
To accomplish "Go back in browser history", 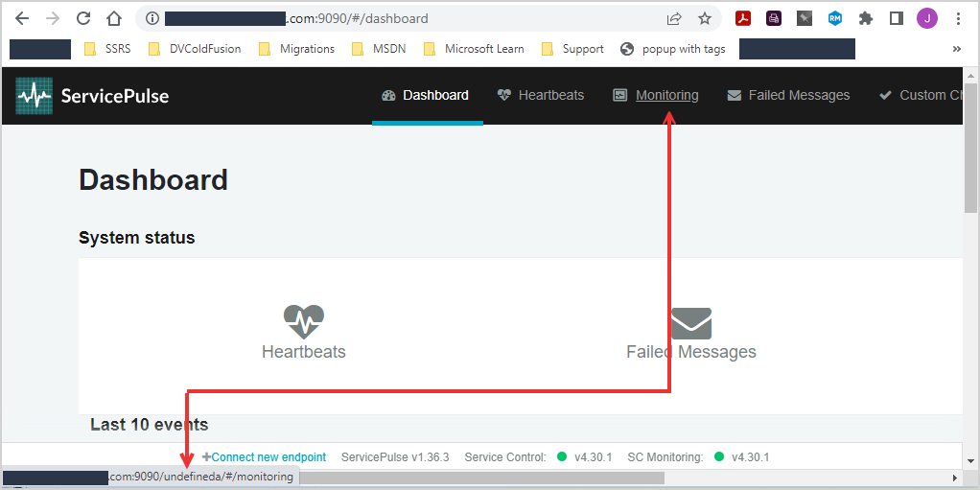I will coord(22,19).
